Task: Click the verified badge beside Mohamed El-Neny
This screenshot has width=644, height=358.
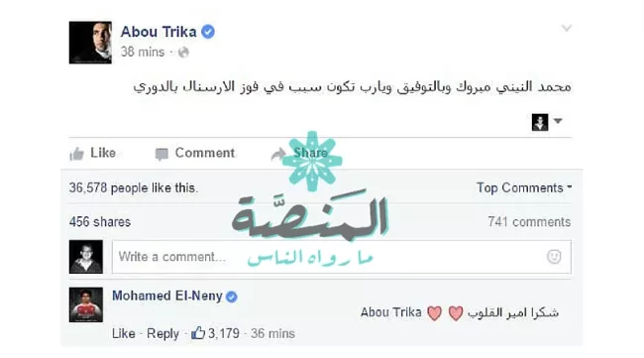Action: click(232, 297)
